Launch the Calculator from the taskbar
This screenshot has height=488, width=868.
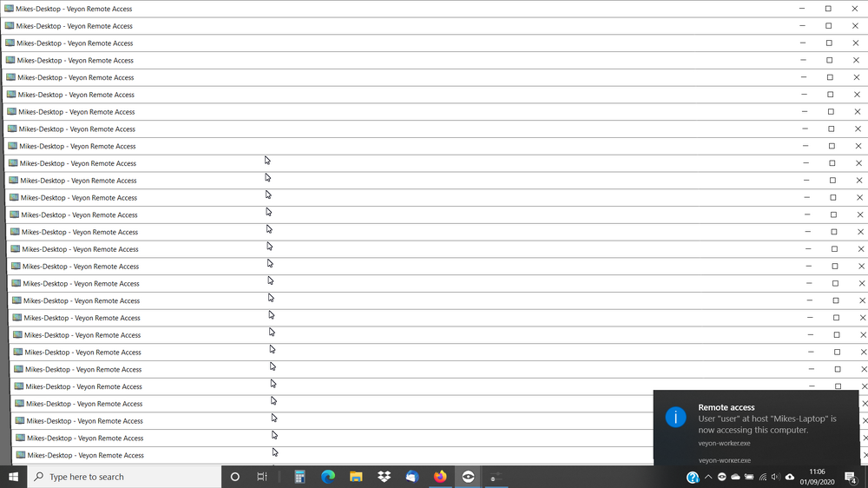299,477
